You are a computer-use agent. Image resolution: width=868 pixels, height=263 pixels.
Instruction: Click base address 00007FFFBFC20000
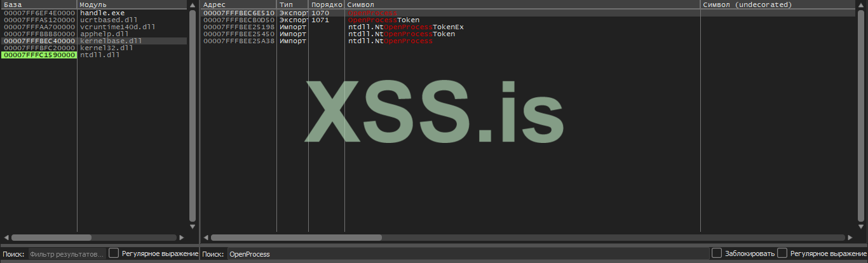[39, 48]
